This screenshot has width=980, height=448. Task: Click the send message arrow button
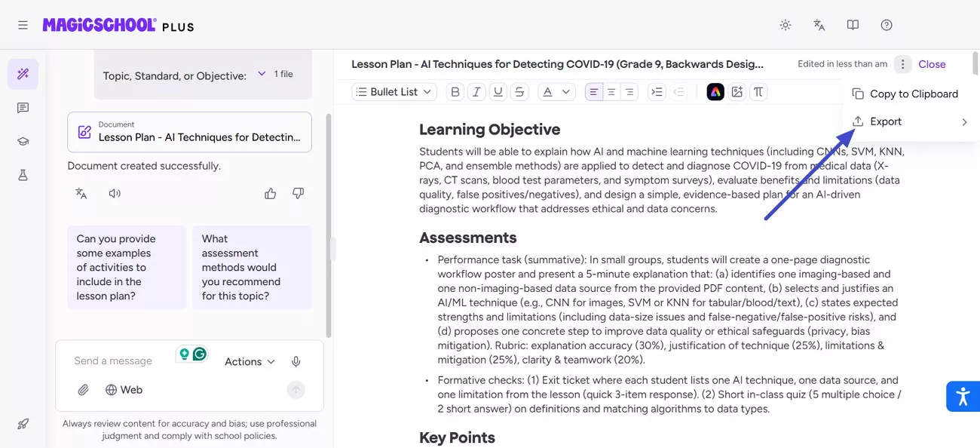pyautogui.click(x=296, y=390)
